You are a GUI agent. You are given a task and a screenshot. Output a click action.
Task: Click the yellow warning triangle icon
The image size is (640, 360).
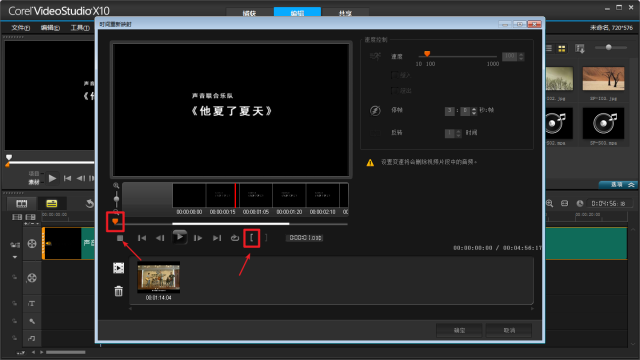(x=370, y=162)
